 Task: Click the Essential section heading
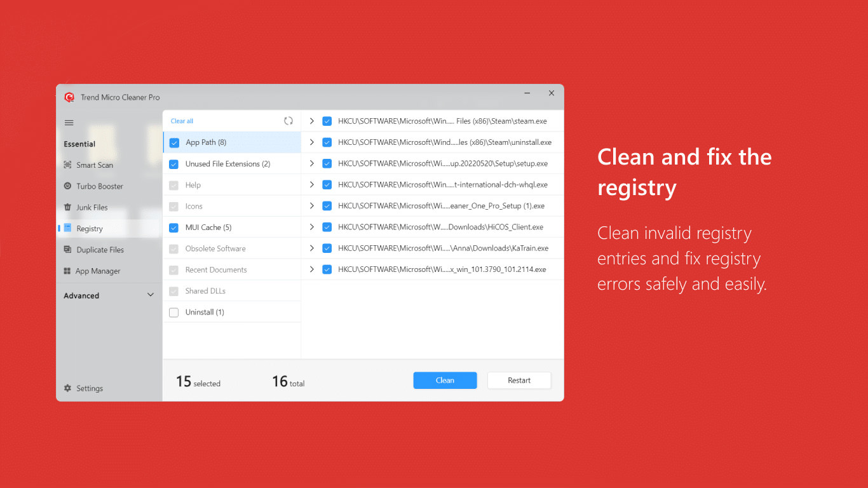(79, 144)
